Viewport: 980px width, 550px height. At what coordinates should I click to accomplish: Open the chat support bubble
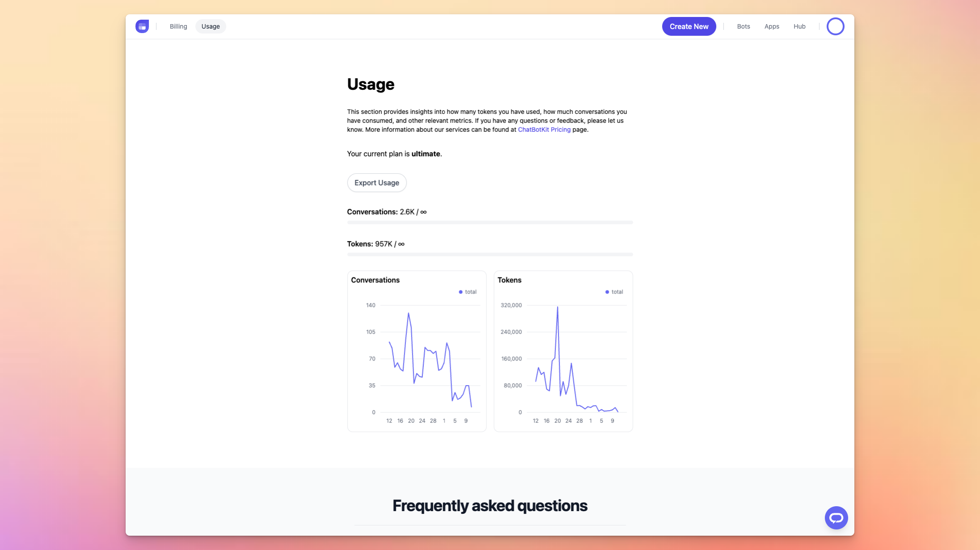pos(836,518)
